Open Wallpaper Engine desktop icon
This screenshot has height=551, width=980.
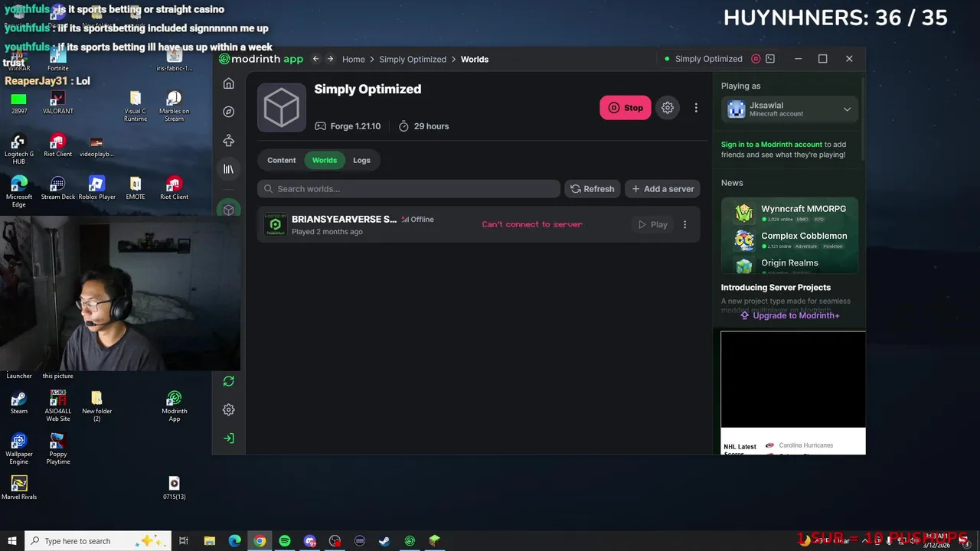coord(19,449)
